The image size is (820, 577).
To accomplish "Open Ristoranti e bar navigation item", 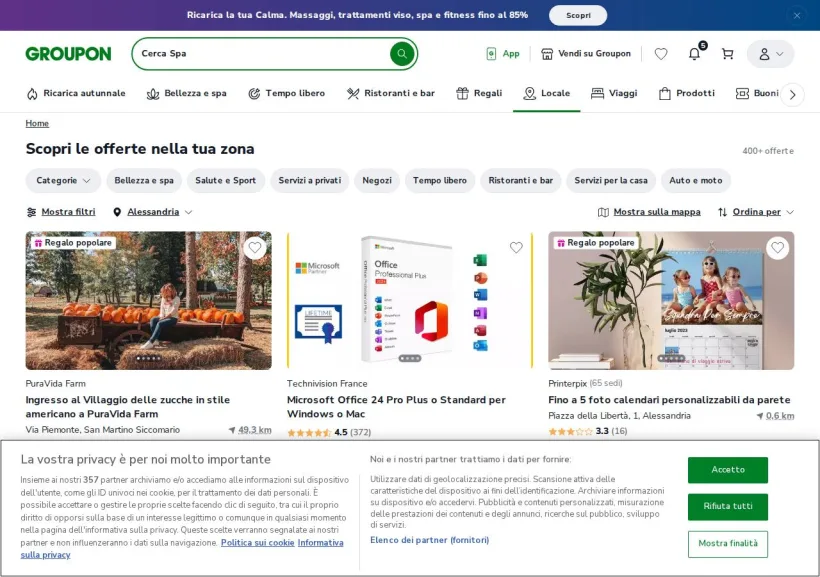I will click(391, 93).
